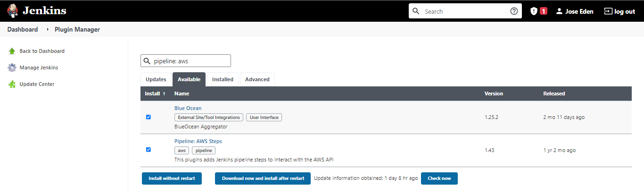Switch to the Updates tab
644x195 pixels.
(x=156, y=79)
